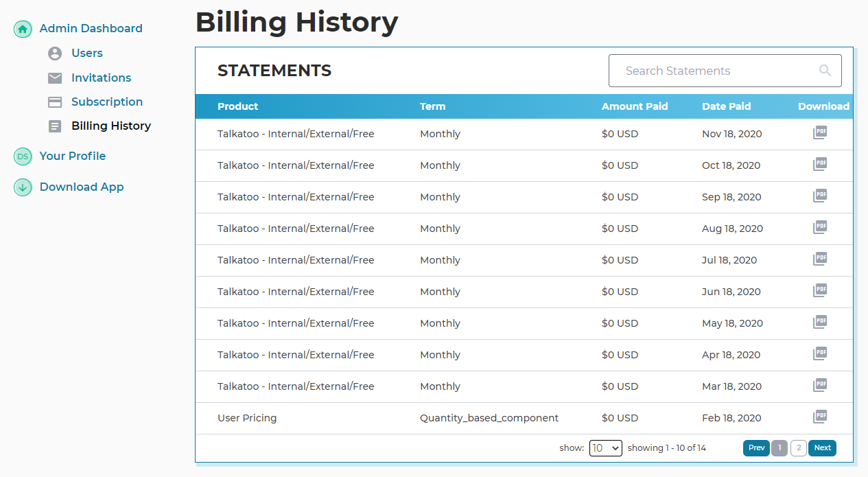Download the Sep 18, 2020 statement PDF
Image resolution: width=868 pixels, height=477 pixels.
click(820, 196)
